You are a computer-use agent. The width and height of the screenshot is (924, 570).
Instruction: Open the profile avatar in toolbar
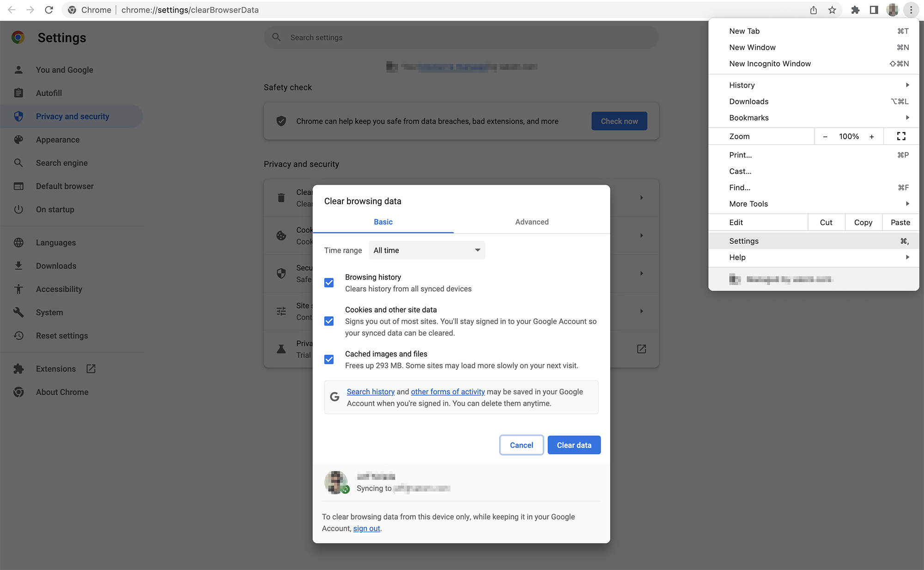(x=893, y=10)
